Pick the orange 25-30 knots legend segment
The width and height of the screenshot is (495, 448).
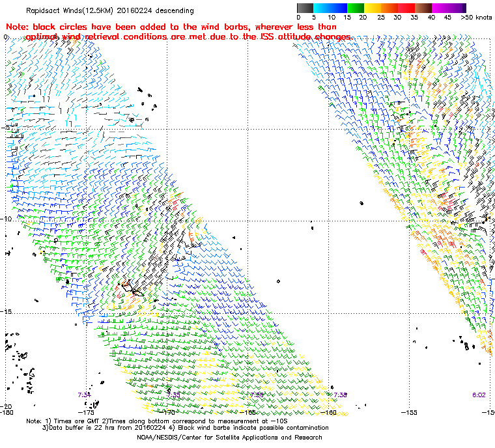point(389,8)
